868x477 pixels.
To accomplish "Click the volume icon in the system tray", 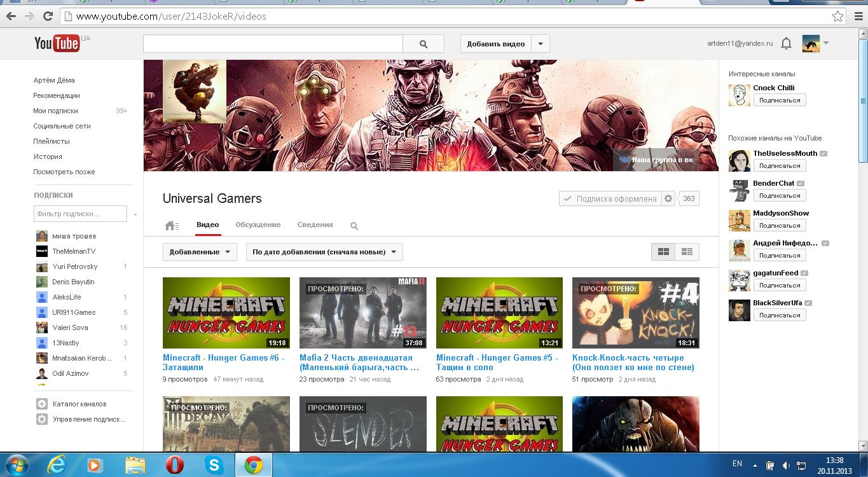I will tap(787, 466).
